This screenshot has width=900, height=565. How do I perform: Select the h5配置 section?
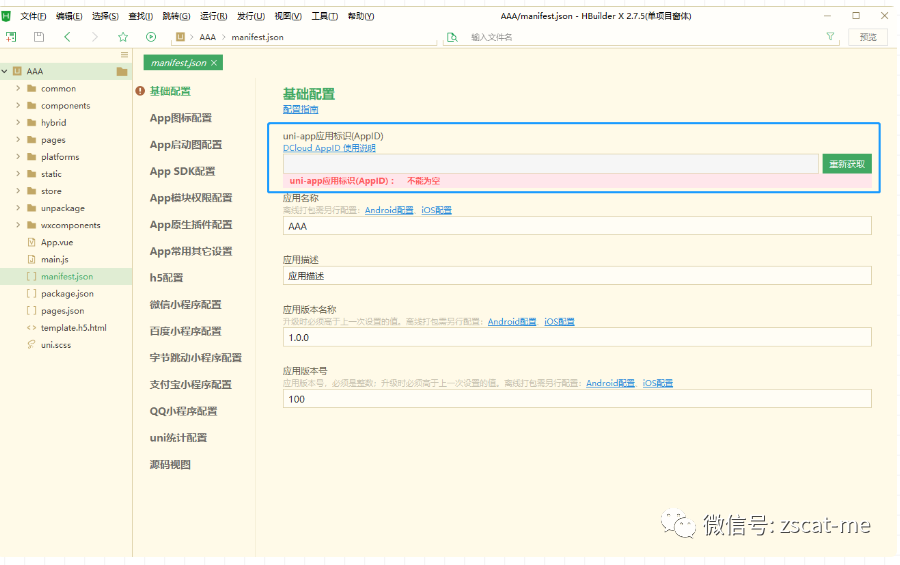click(166, 278)
